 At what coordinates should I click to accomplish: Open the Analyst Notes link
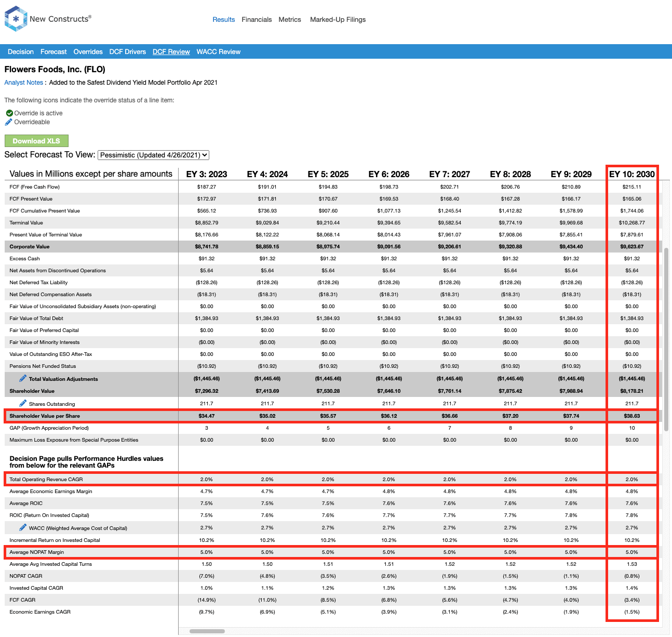(24, 83)
